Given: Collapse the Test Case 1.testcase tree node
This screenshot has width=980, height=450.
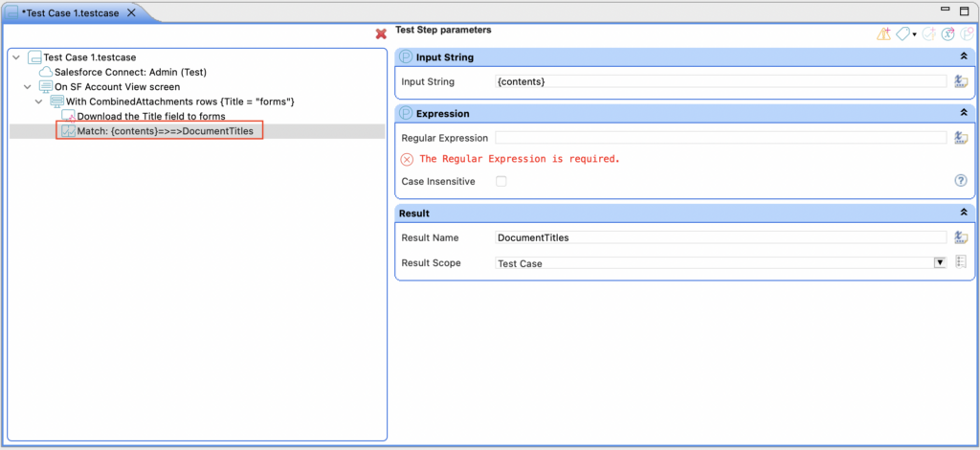Looking at the screenshot, I should [16, 57].
